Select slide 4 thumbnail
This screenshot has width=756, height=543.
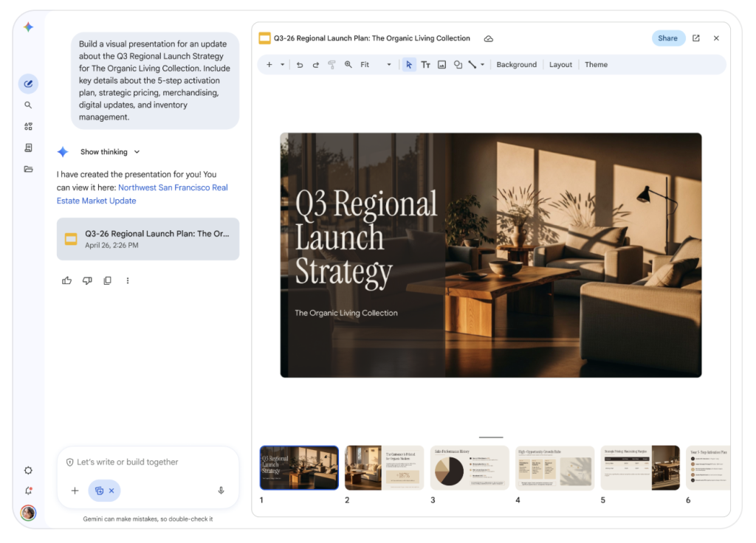coord(555,468)
